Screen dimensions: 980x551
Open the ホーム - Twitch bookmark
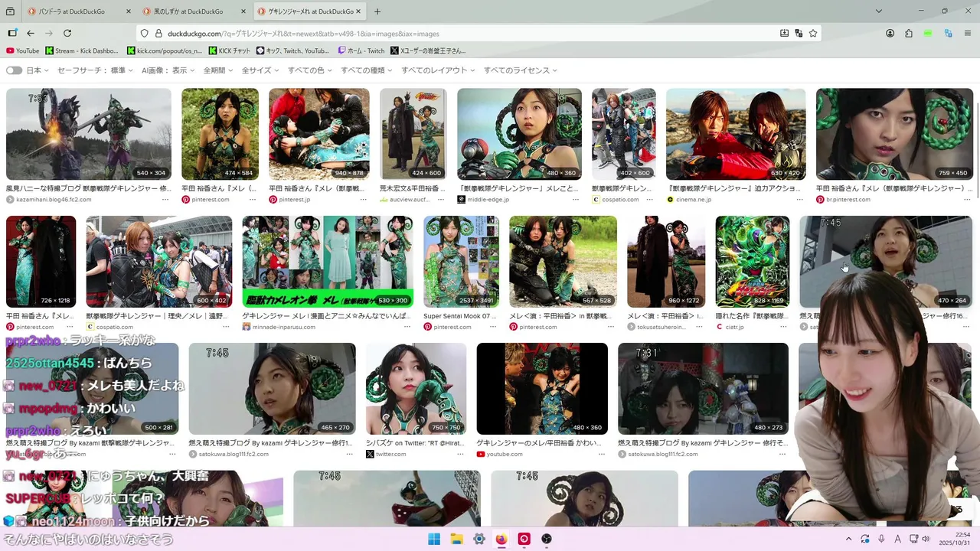pos(361,51)
